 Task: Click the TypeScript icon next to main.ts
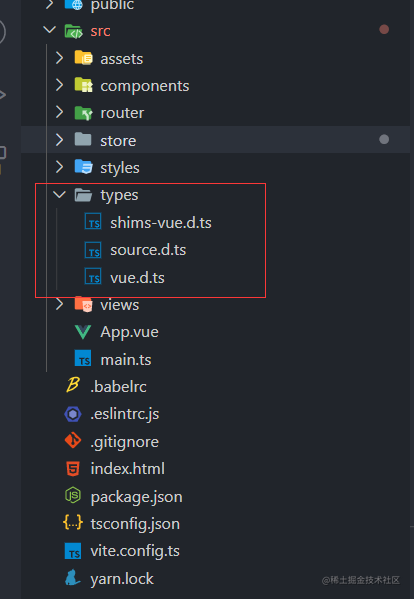(x=83, y=359)
